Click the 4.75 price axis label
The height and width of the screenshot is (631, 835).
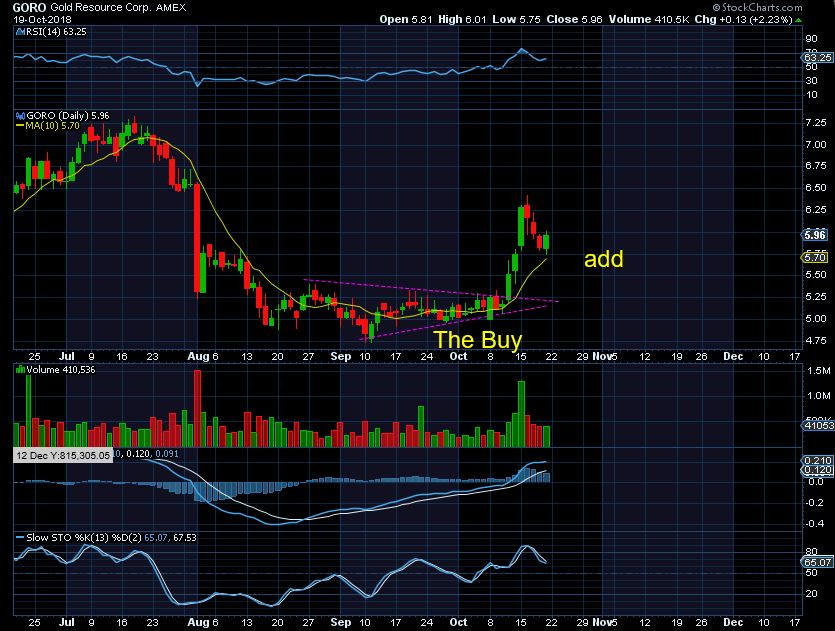coord(816,341)
